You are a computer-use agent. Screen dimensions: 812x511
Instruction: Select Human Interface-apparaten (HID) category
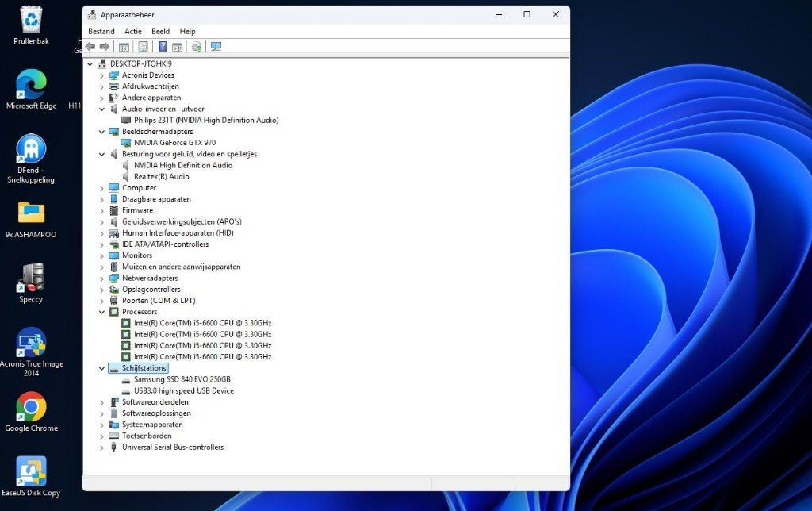(x=178, y=233)
